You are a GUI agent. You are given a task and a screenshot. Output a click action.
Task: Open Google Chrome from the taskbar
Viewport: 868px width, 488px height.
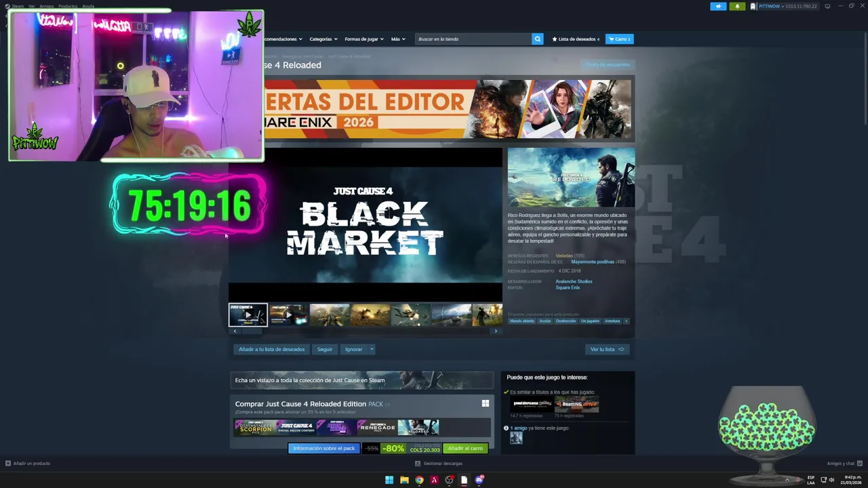[x=419, y=480]
